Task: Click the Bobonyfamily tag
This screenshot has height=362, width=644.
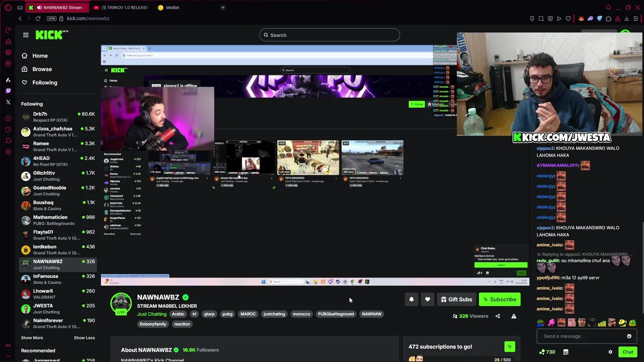Action: coord(152,324)
